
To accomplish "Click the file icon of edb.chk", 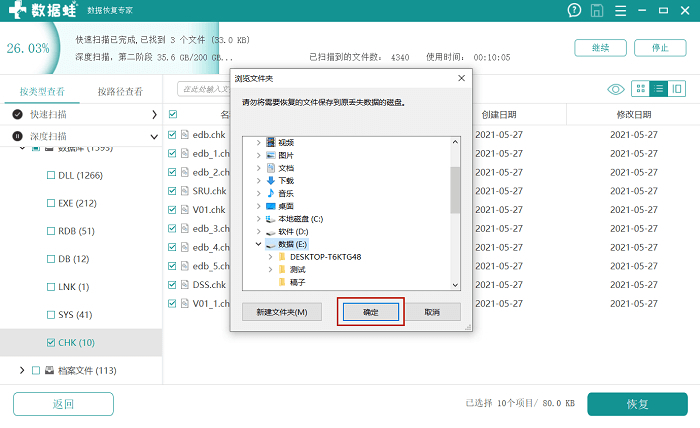I will [x=185, y=135].
